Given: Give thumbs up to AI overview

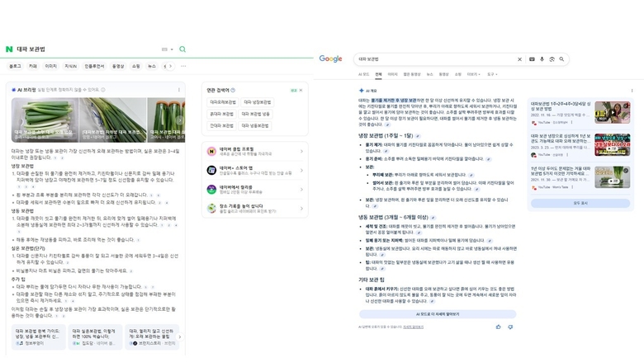Looking at the screenshot, I should tap(498, 327).
